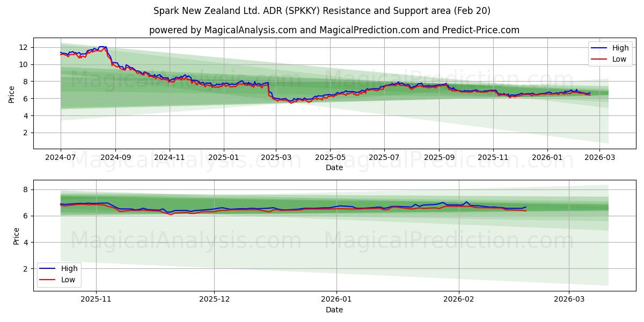Click the 'powered by MagicalAnalysis.com' subtitle
This screenshot has height=322, width=644.
pyautogui.click(x=334, y=30)
